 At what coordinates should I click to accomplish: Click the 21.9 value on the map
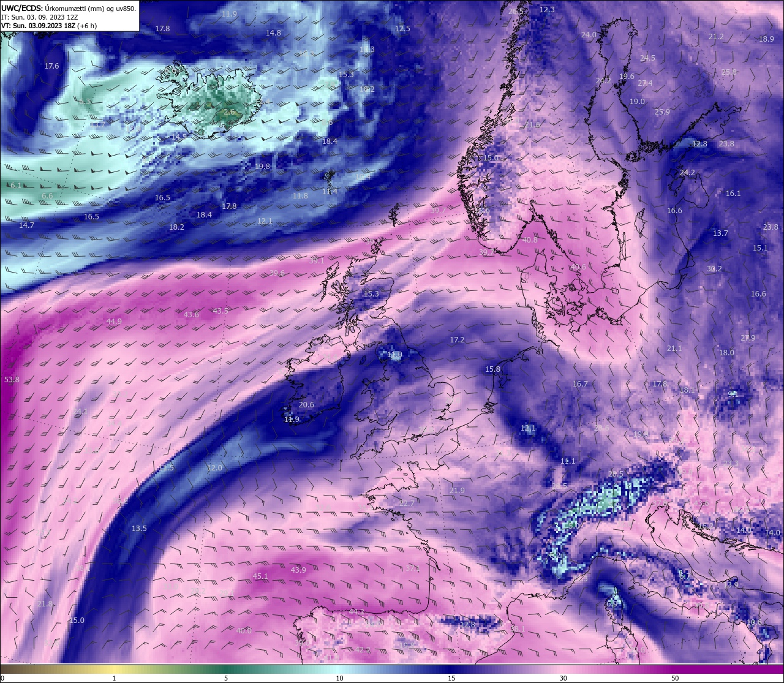coord(457,491)
